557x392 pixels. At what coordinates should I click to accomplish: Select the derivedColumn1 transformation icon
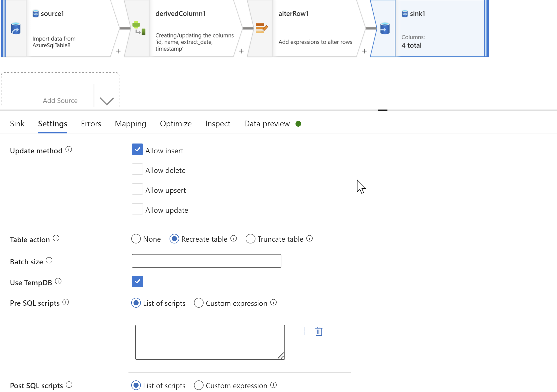point(139,28)
